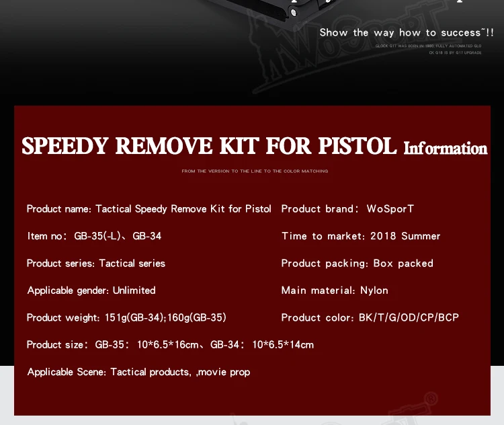Image resolution: width=504 pixels, height=425 pixels.
Task: Select the Product weight specification line
Action: pyautogui.click(x=126, y=318)
